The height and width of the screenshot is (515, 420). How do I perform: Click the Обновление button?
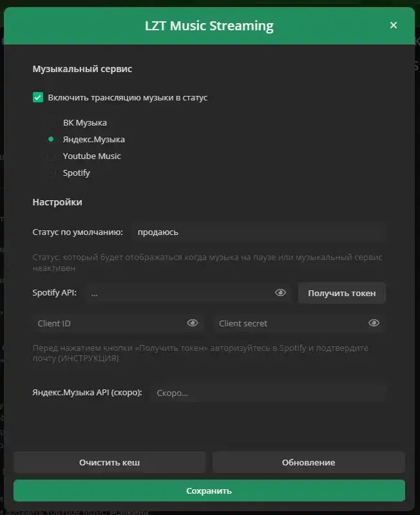pos(309,462)
